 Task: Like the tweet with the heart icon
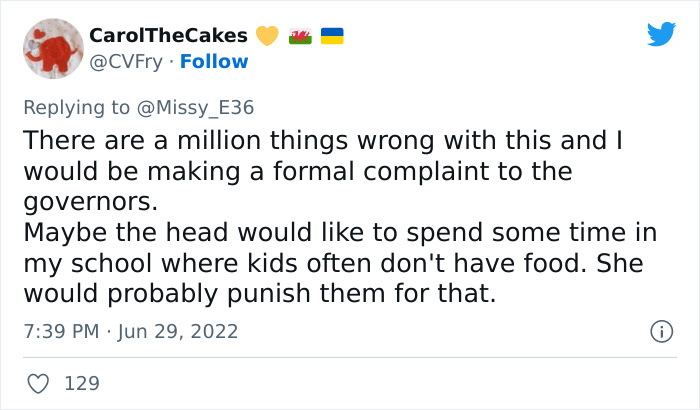(x=38, y=382)
